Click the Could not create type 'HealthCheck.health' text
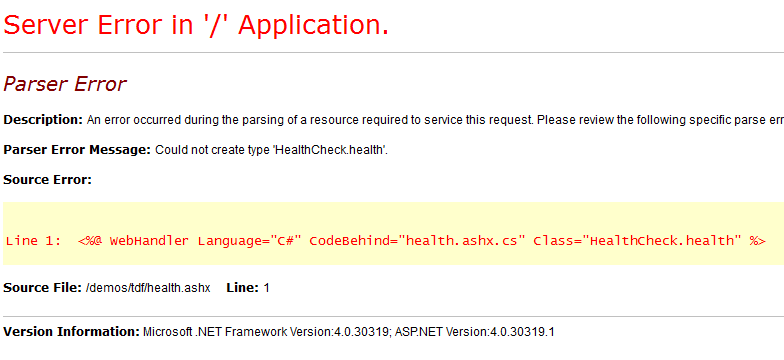 tap(272, 150)
